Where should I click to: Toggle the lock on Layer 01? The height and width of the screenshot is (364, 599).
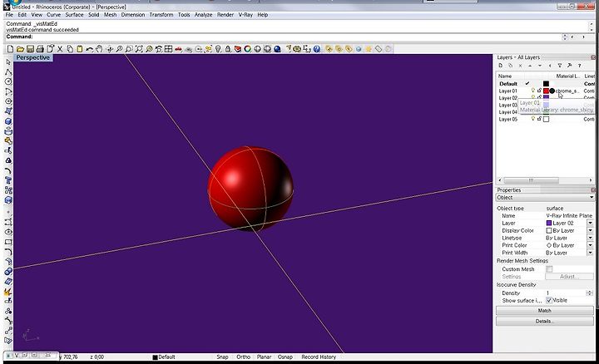pyautogui.click(x=539, y=91)
